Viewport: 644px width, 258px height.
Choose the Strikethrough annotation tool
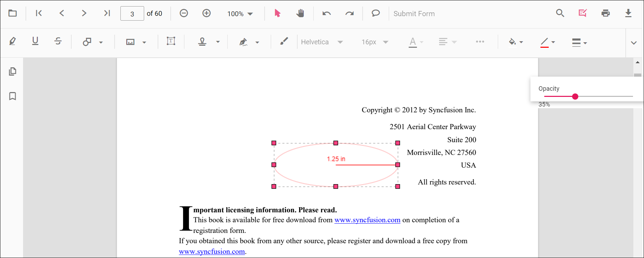pyautogui.click(x=58, y=42)
